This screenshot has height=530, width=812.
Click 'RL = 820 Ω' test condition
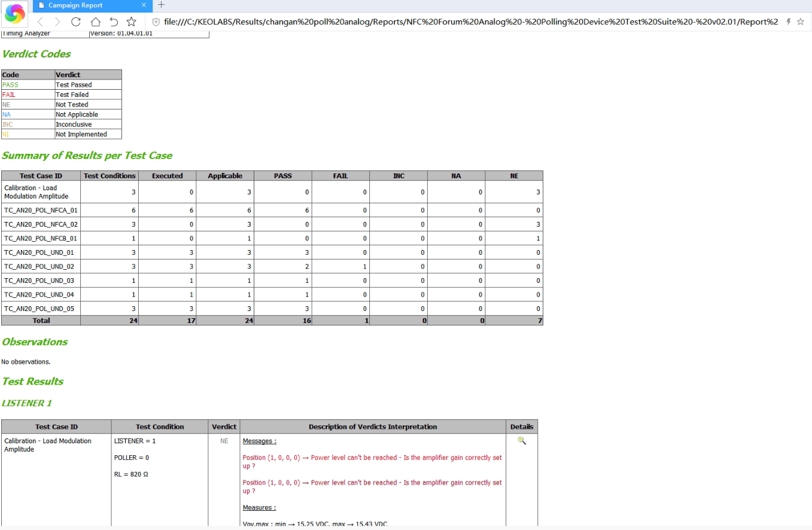(x=131, y=474)
